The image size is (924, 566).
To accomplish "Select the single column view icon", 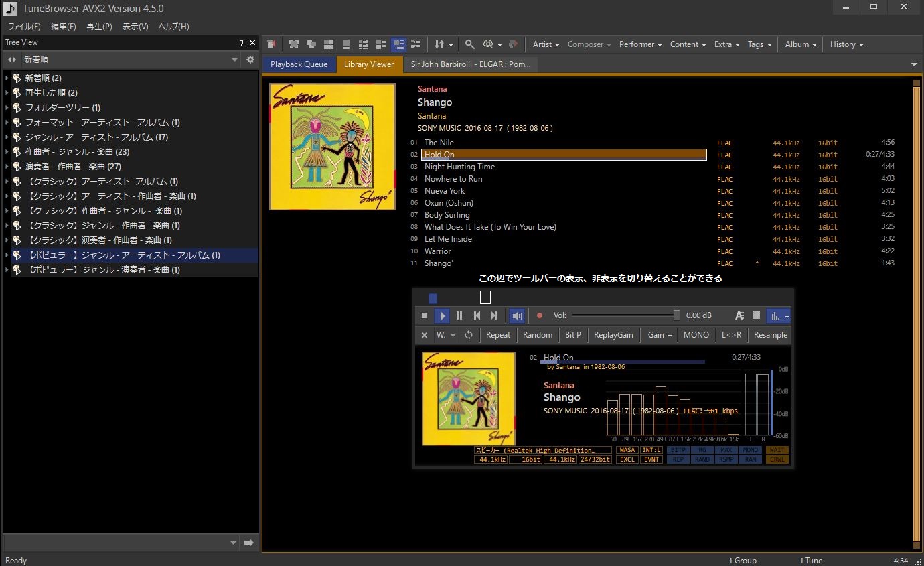I will (x=346, y=44).
